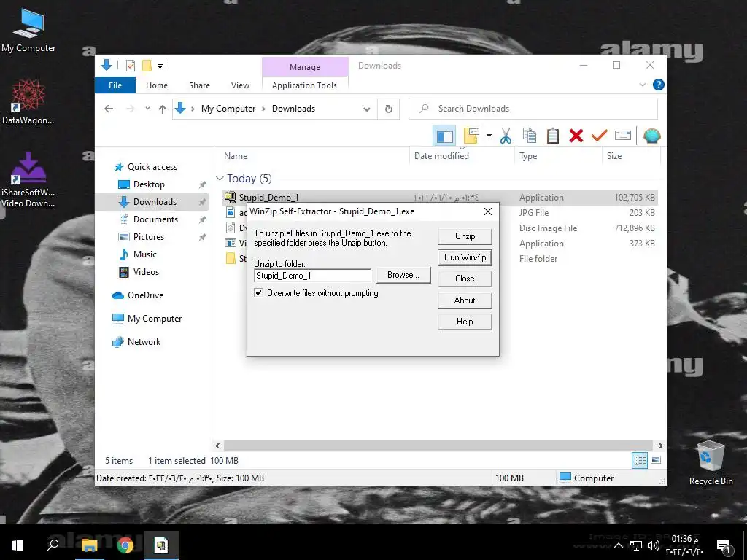The height and width of the screenshot is (560, 747).
Task: Open Videos in navigation pane
Action: coord(146,272)
